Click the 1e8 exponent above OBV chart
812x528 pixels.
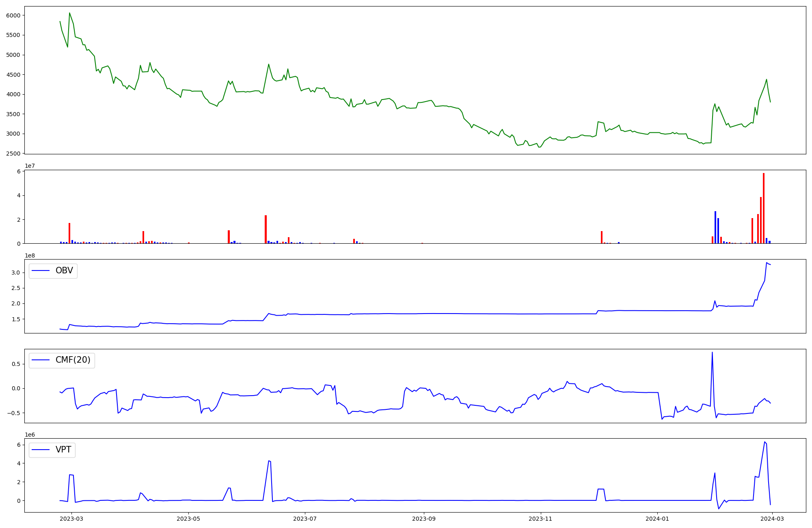tap(30, 255)
